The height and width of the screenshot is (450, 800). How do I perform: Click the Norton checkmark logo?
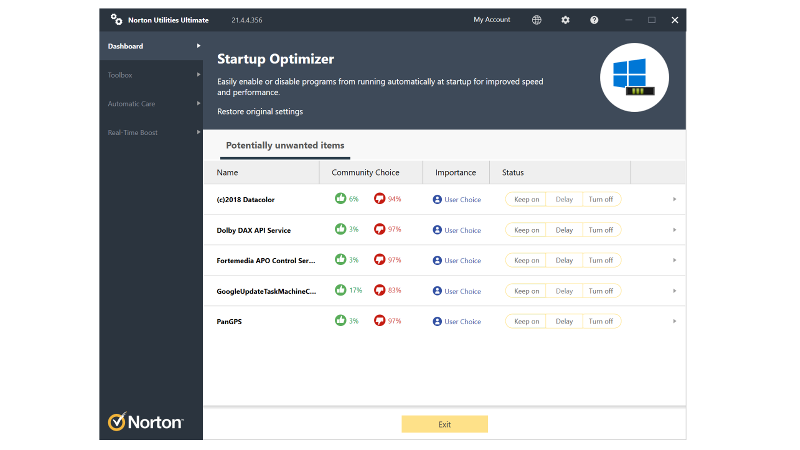click(x=117, y=421)
